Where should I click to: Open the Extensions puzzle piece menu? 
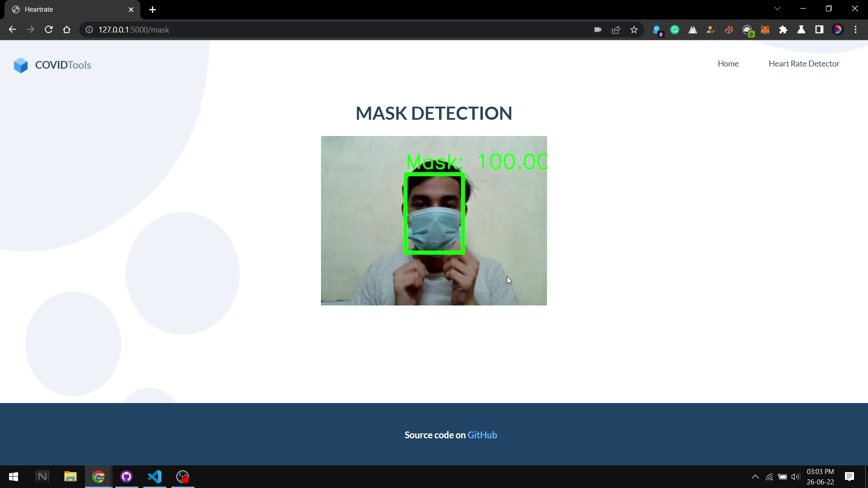point(783,30)
